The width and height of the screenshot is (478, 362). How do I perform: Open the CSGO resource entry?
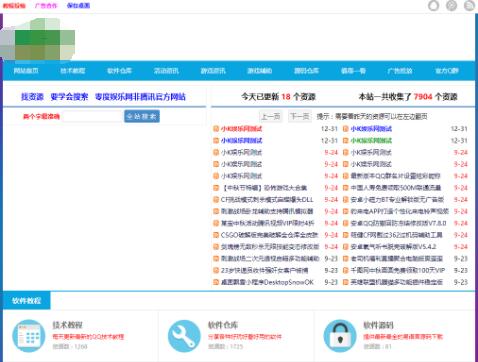point(269,235)
